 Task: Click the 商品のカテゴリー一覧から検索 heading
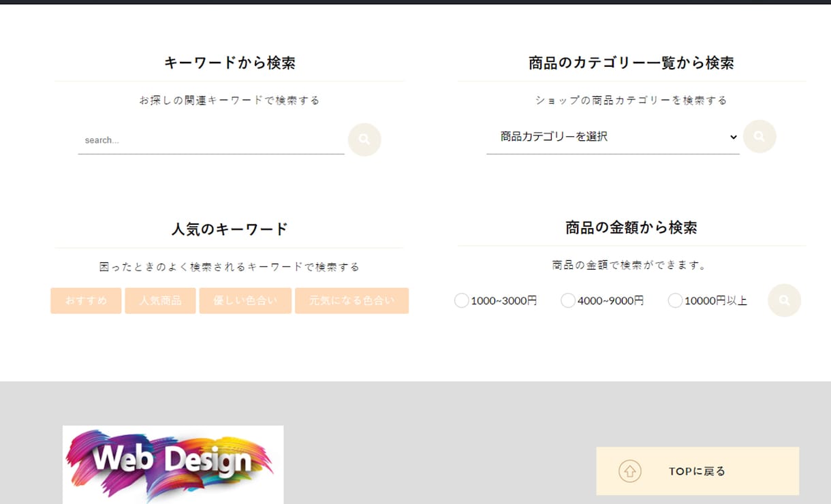pyautogui.click(x=631, y=63)
